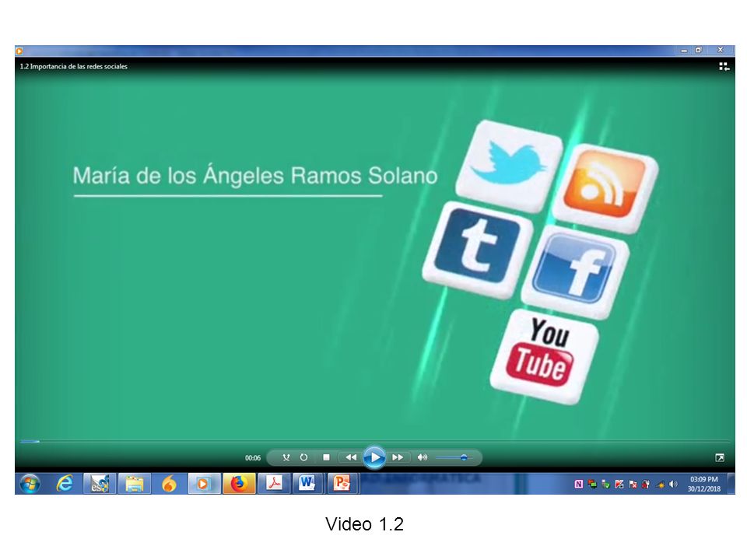Click the full screen view icon
This screenshot has width=747, height=560.
(x=720, y=457)
